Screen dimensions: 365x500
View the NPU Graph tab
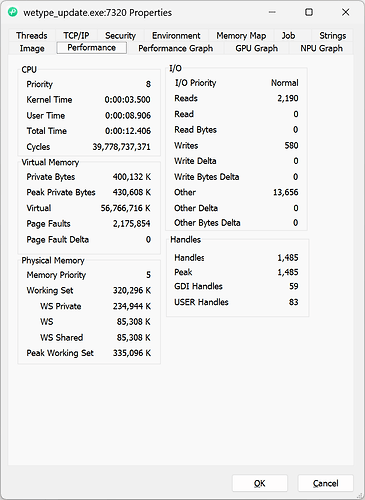click(321, 48)
